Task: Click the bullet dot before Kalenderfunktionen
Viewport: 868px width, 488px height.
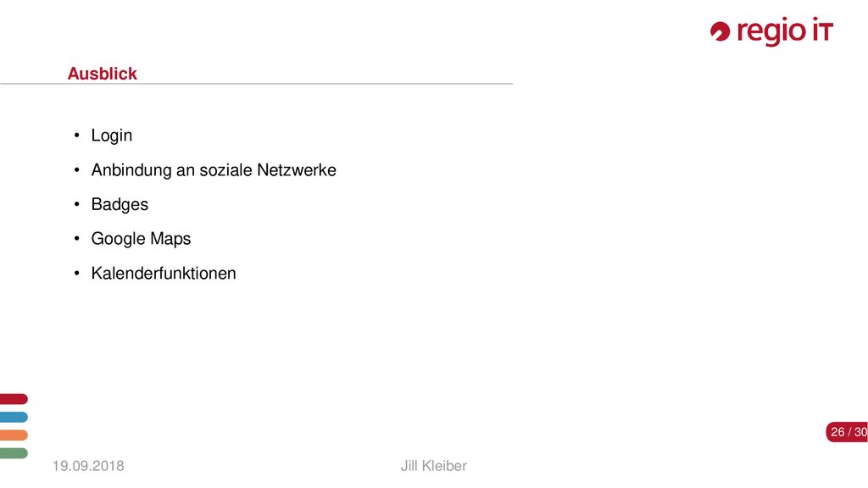Action: (77, 273)
